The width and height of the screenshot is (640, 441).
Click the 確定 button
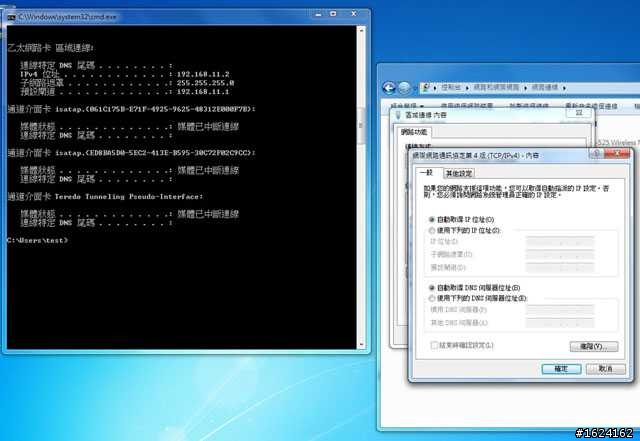pyautogui.click(x=561, y=369)
